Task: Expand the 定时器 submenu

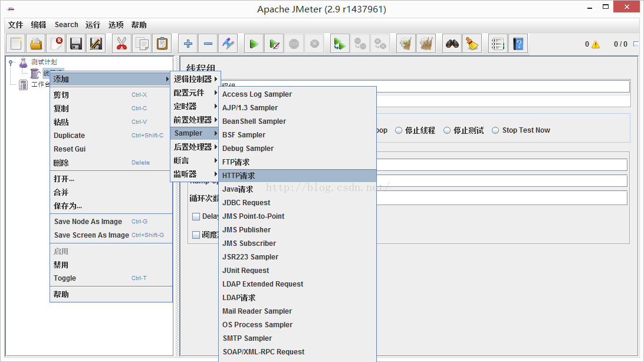Action: (x=195, y=106)
